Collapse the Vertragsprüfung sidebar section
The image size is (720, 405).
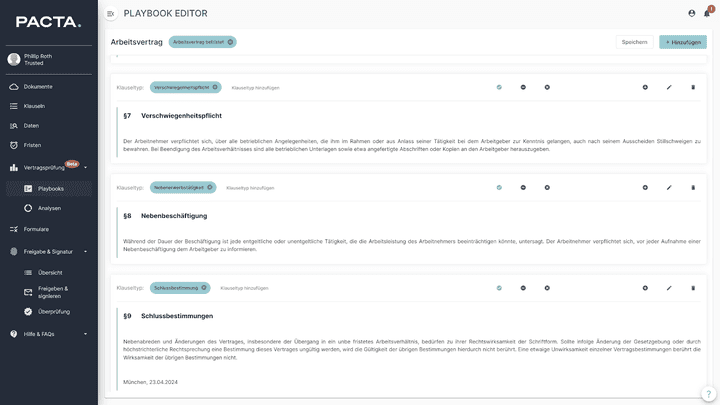[x=86, y=167]
